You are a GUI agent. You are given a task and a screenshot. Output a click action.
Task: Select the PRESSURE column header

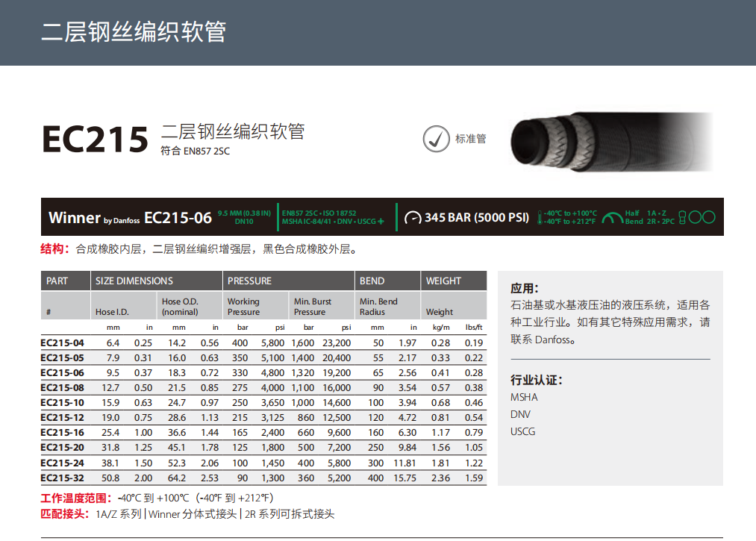point(250,281)
